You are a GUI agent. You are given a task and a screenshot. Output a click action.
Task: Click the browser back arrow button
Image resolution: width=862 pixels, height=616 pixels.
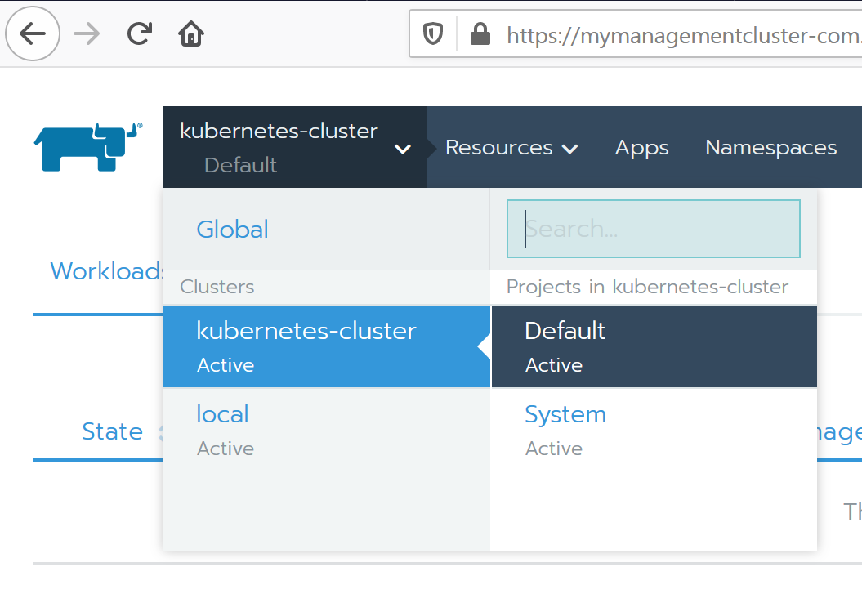pyautogui.click(x=33, y=33)
